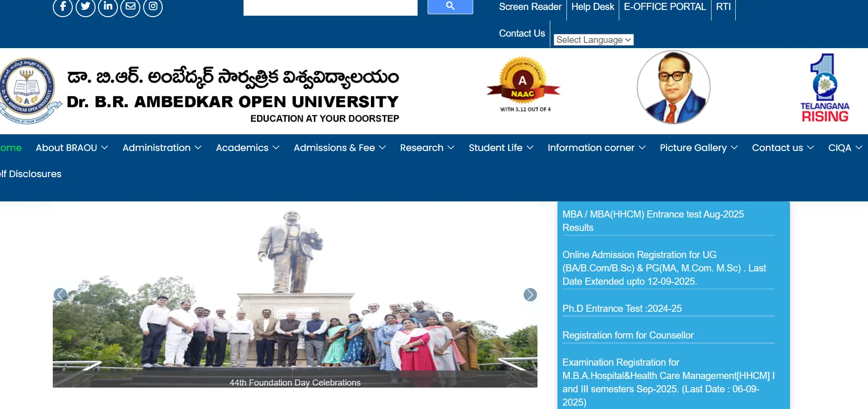Image resolution: width=868 pixels, height=409 pixels.
Task: Expand the Student Life menu
Action: pos(501,148)
